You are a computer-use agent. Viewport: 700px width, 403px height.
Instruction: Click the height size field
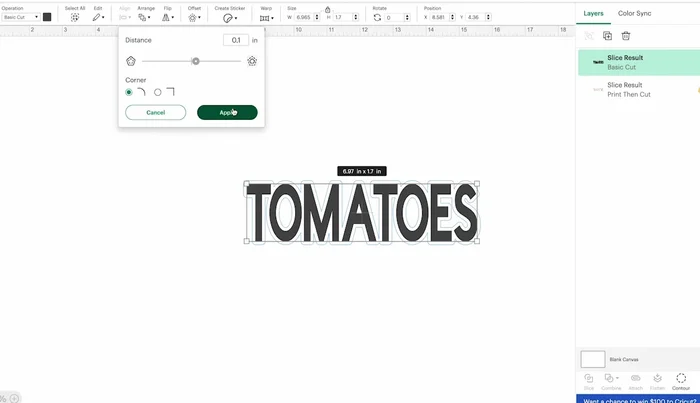point(343,17)
